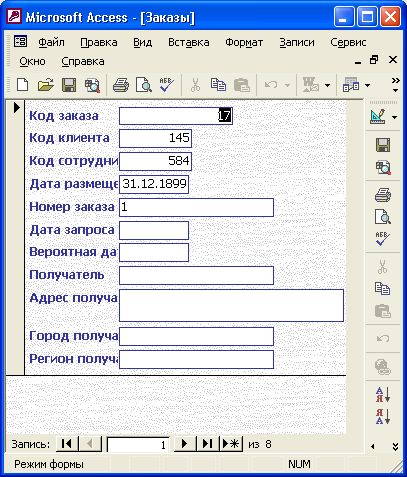The image size is (407, 477).
Task: Open the Формат menu
Action: coord(244,42)
